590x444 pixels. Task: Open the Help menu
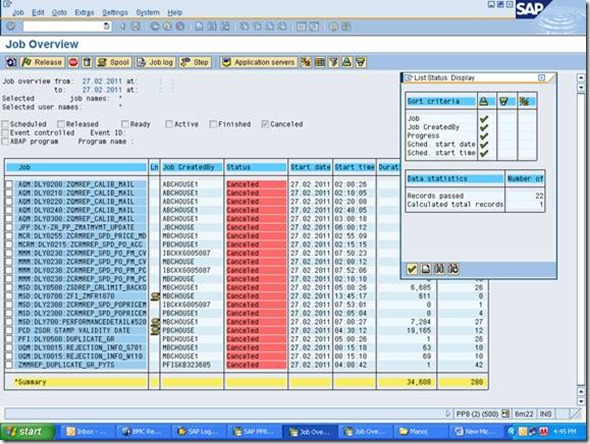pos(175,12)
